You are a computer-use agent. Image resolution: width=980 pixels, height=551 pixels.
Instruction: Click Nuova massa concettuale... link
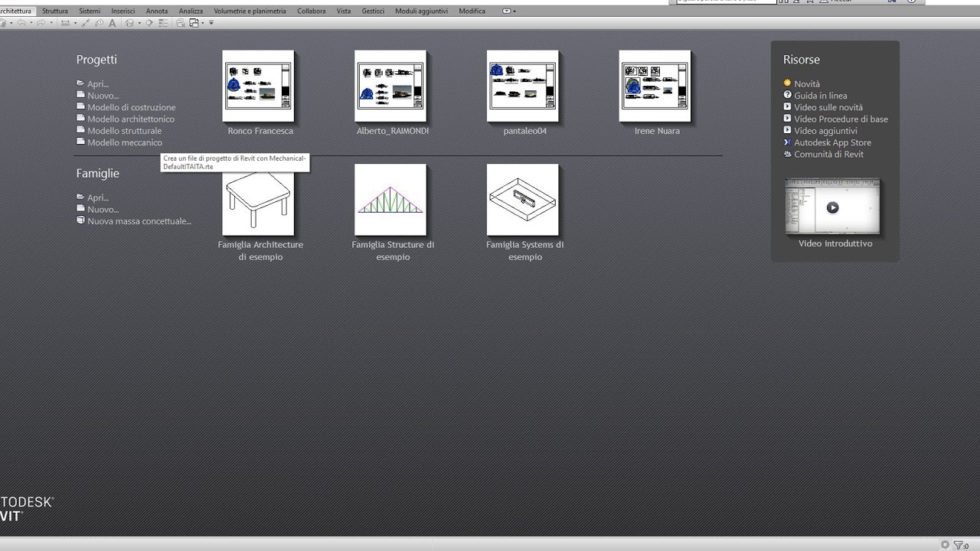click(x=134, y=221)
